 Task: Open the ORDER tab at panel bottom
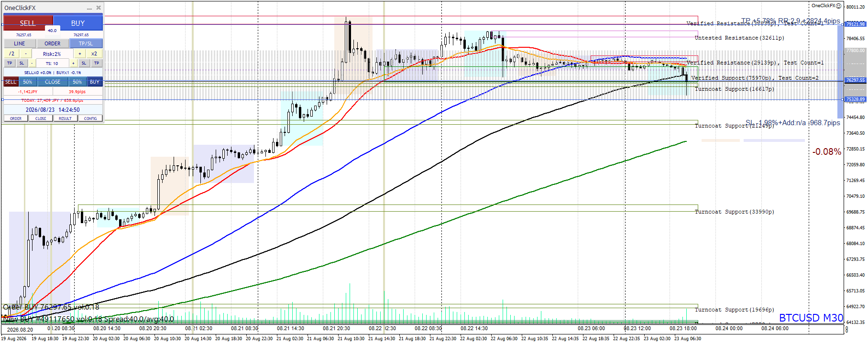16,118
